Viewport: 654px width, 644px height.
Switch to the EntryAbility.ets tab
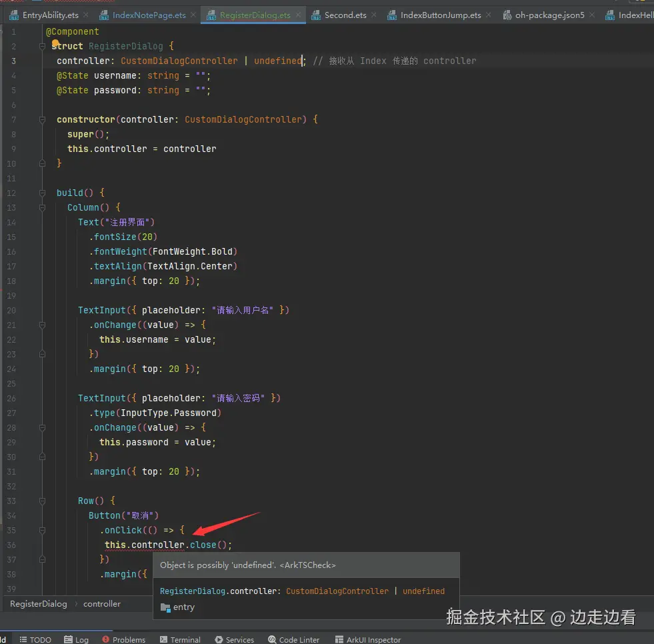[50, 15]
